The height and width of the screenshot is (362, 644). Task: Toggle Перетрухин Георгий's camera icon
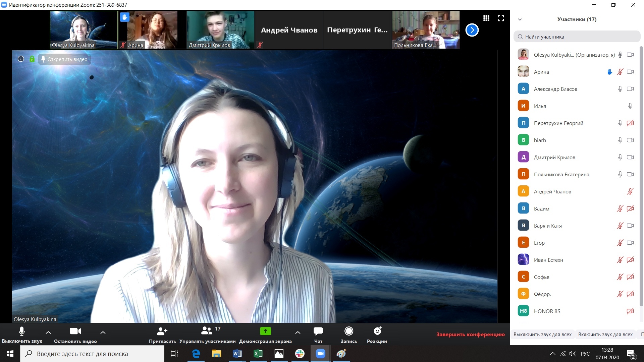click(x=630, y=123)
